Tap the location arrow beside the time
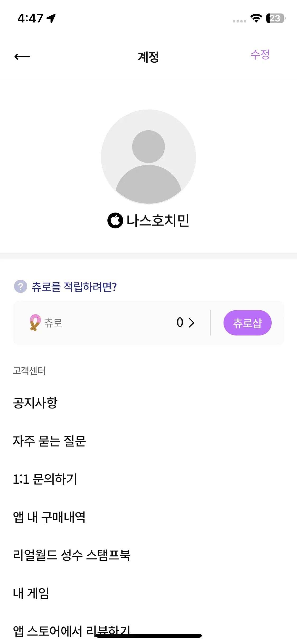This screenshot has width=297, height=644. coord(51,18)
